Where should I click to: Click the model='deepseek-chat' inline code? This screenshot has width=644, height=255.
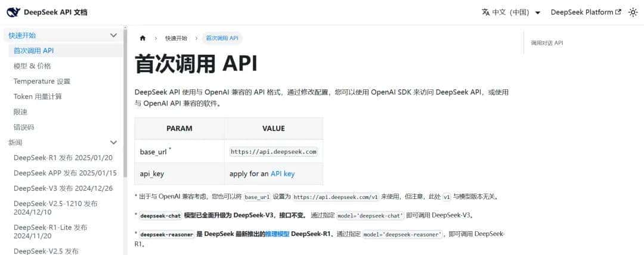pyautogui.click(x=370, y=215)
